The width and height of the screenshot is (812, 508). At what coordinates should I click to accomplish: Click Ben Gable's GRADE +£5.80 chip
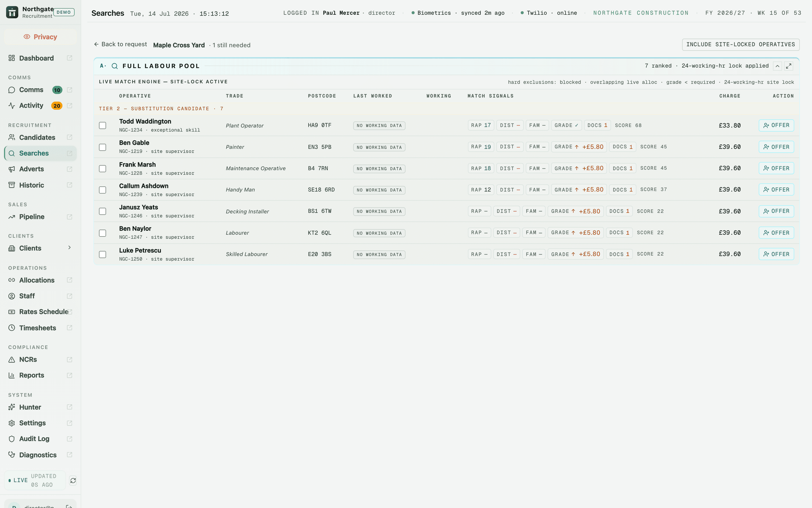pos(579,147)
